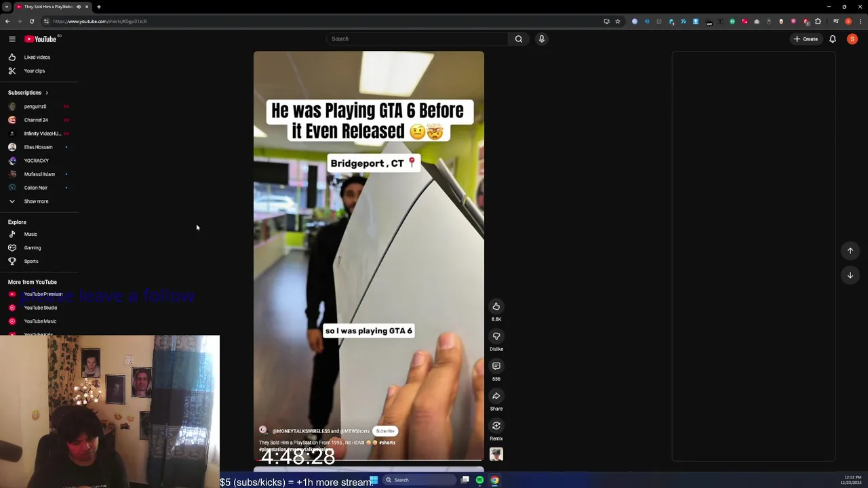868x488 pixels.
Task: Open Mufassil Islam subscription
Action: point(39,174)
